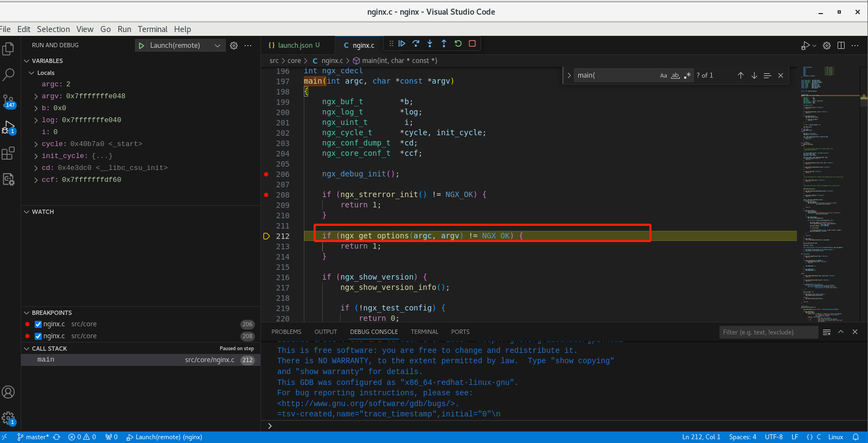Open Run and Debug more actions menu
This screenshot has width=868, height=443.
pos(248,46)
